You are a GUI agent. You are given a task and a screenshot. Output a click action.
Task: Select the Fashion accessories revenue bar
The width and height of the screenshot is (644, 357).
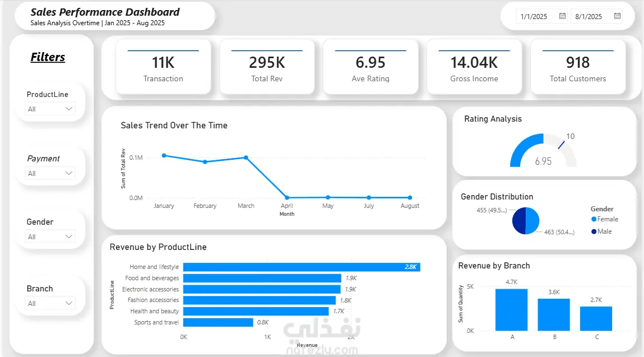(x=259, y=300)
